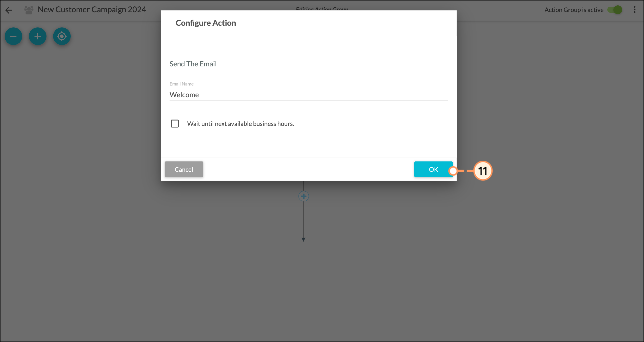Confirm the action with OK
Screen dimensions: 644x342
tap(433, 169)
